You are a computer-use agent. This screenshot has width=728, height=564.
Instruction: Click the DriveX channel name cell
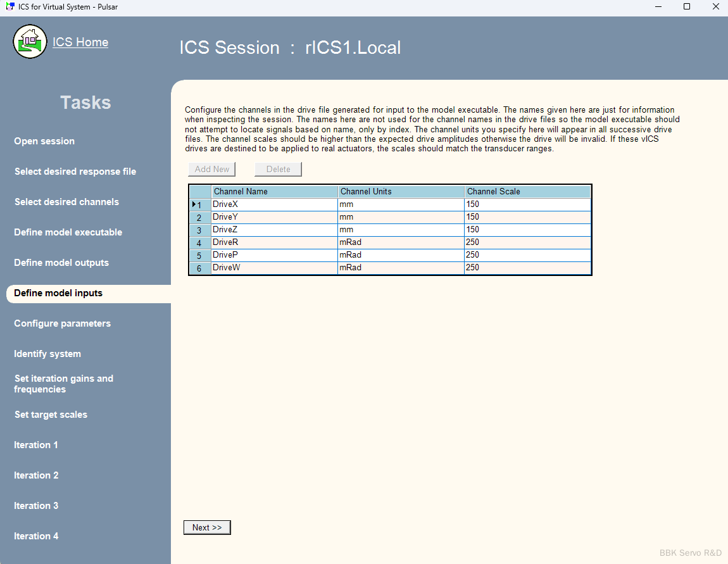[274, 204]
